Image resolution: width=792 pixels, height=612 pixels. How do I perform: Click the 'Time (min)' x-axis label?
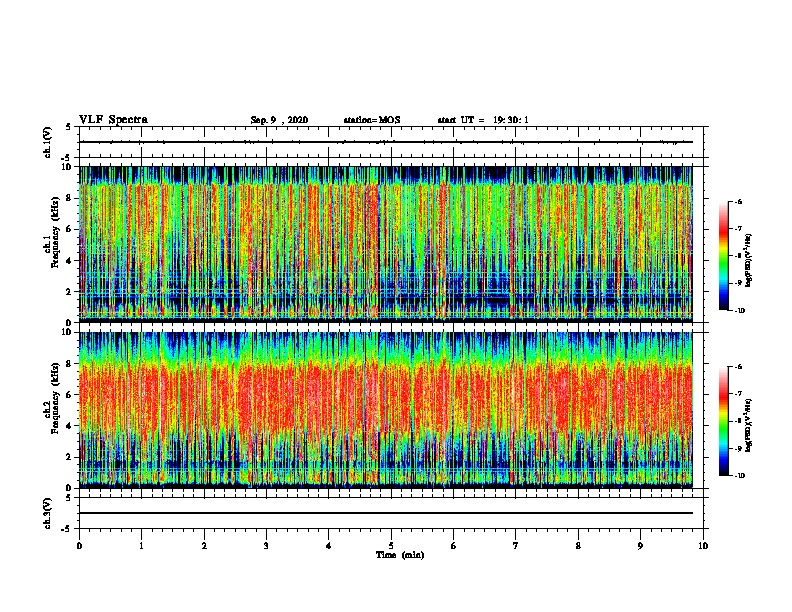(400, 555)
